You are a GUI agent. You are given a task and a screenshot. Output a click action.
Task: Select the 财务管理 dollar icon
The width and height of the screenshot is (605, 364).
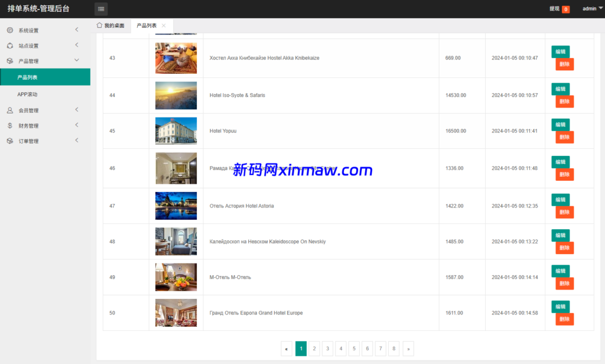[10, 125]
